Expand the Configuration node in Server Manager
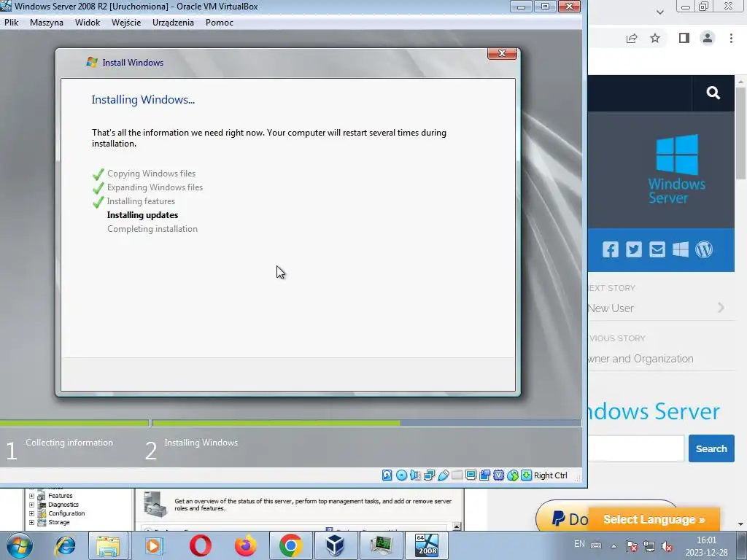This screenshot has width=747, height=560. (x=31, y=513)
